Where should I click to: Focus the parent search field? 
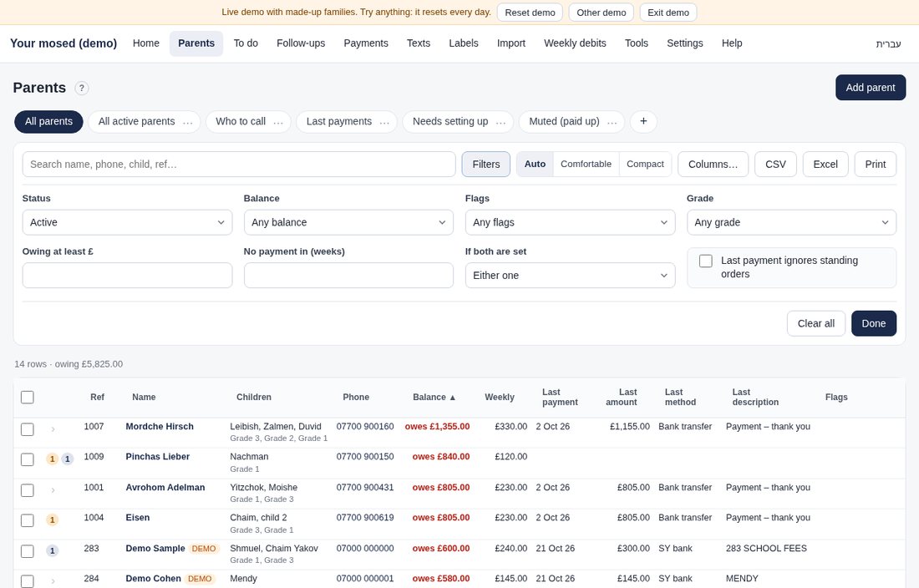tap(239, 164)
